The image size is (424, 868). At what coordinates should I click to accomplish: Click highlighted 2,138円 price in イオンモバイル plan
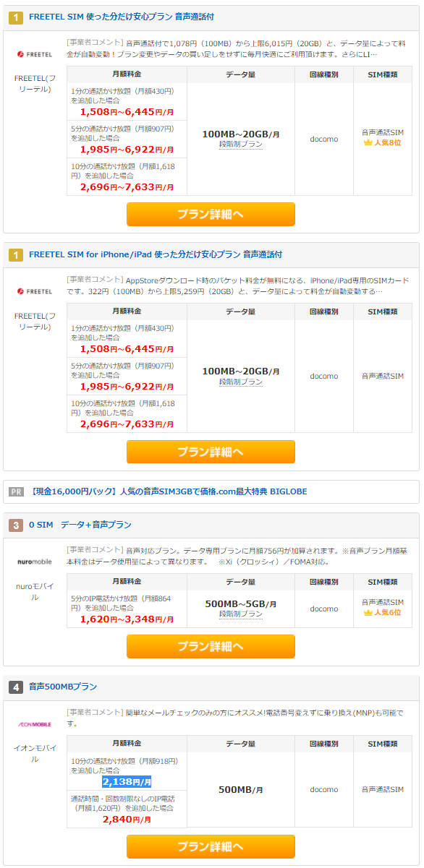[127, 782]
